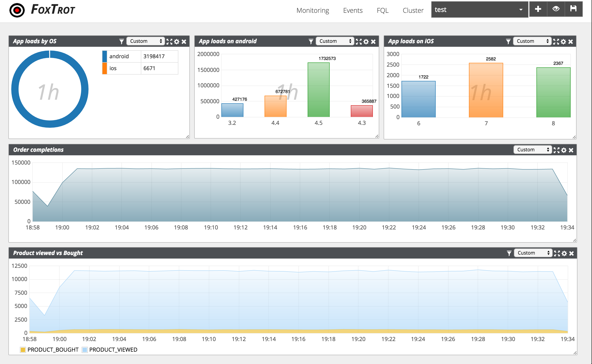Open settings for App loads on iOS

(x=563, y=42)
